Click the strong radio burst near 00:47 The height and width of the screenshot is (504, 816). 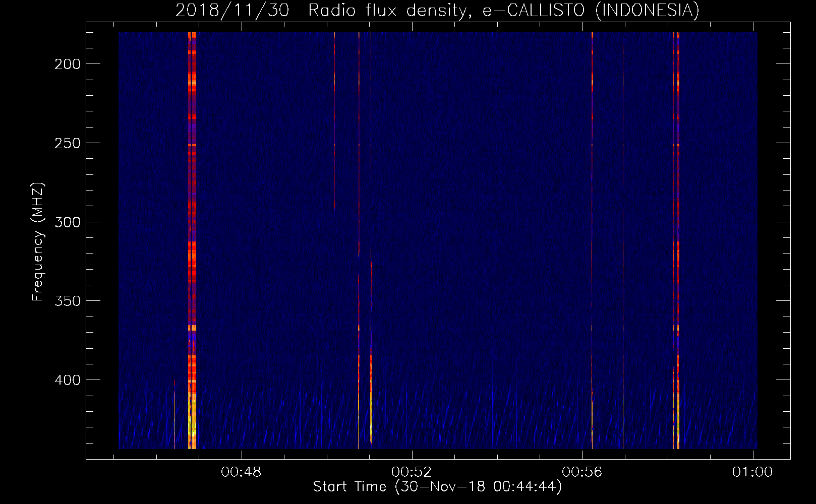[192, 240]
